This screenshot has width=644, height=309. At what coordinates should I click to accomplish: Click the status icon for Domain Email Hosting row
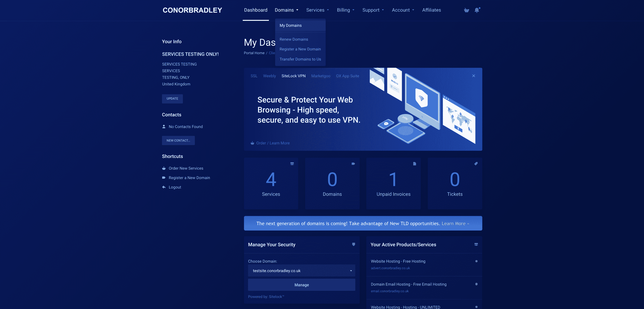[476, 284]
